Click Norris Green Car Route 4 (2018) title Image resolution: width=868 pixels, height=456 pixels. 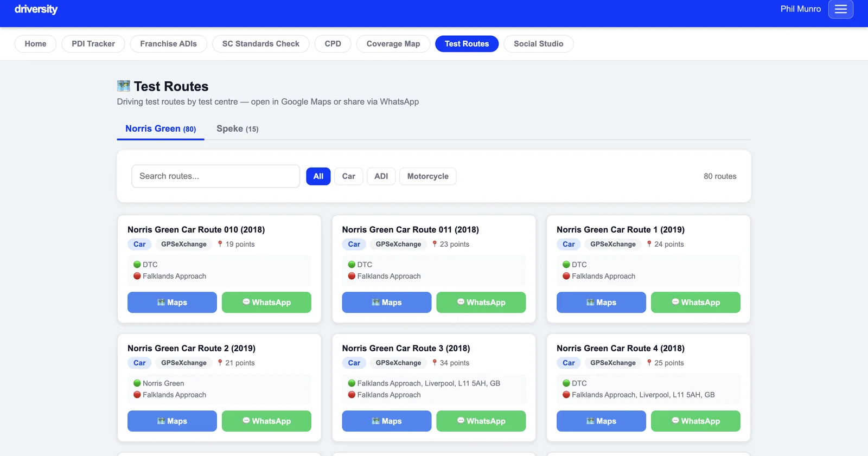[621, 349]
